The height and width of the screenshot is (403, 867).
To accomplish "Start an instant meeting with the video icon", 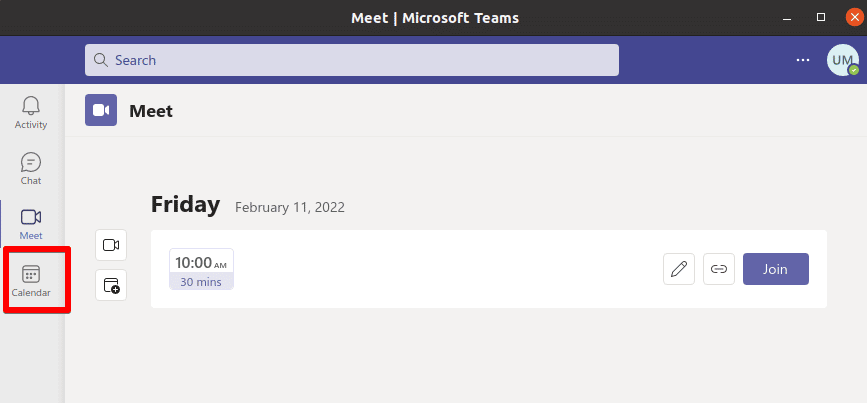I will [111, 245].
